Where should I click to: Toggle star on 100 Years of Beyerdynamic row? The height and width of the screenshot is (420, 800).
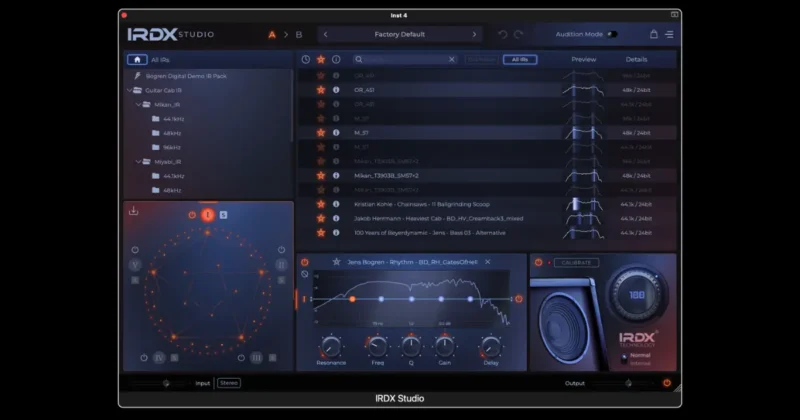point(321,233)
